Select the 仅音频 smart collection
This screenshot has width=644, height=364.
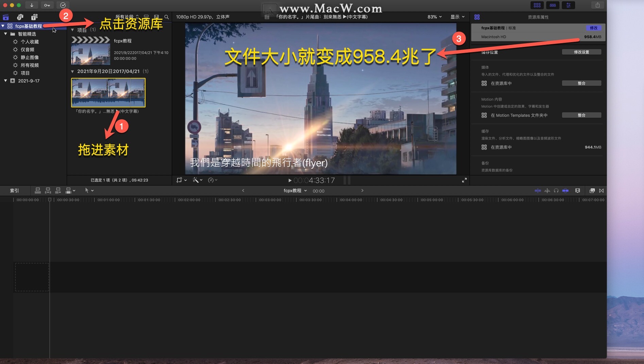27,50
